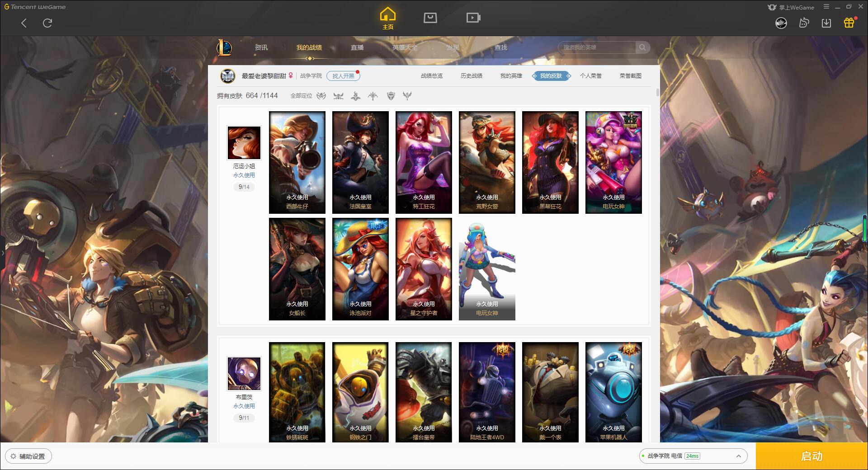Open the 黑帮狂花 skin card
The width and height of the screenshot is (868, 470).
[x=550, y=163]
